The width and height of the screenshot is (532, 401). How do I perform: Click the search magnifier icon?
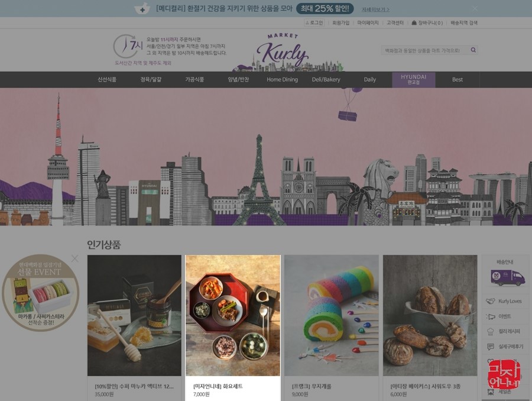tap(473, 50)
